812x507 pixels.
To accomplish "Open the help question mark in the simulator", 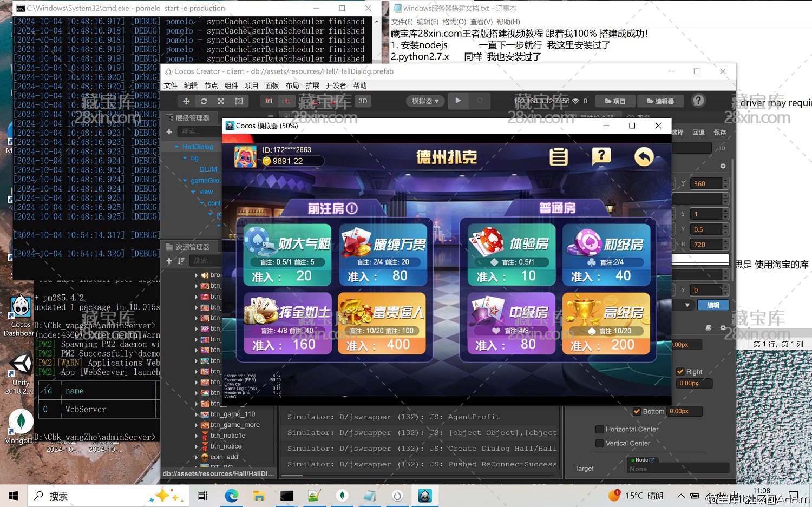I will (601, 156).
